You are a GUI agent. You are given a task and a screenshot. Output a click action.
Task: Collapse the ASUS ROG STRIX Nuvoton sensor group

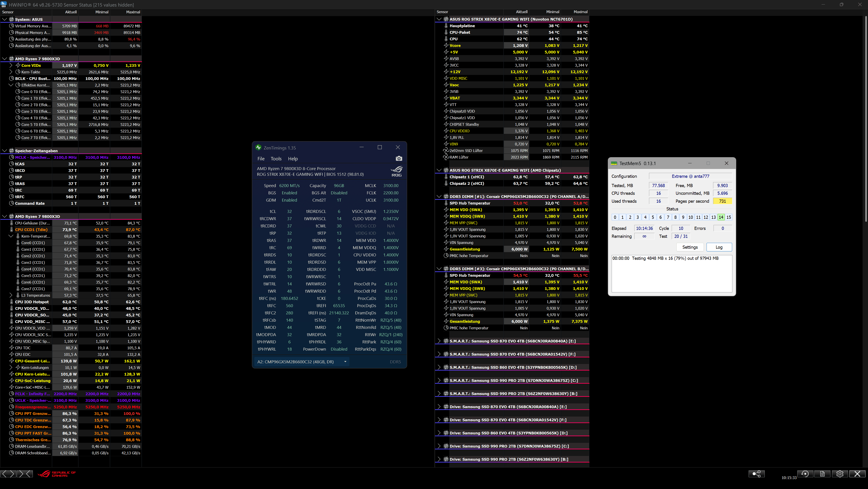(x=439, y=19)
